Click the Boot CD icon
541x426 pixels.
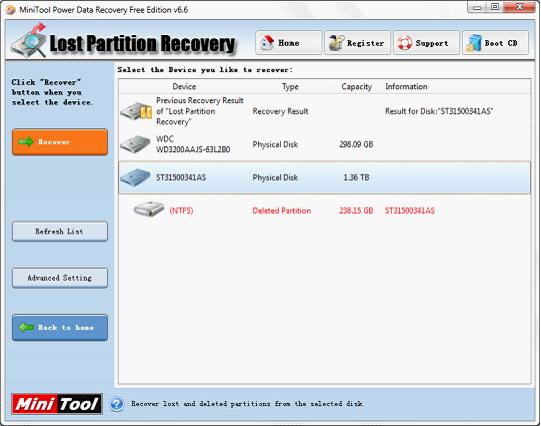[x=474, y=43]
